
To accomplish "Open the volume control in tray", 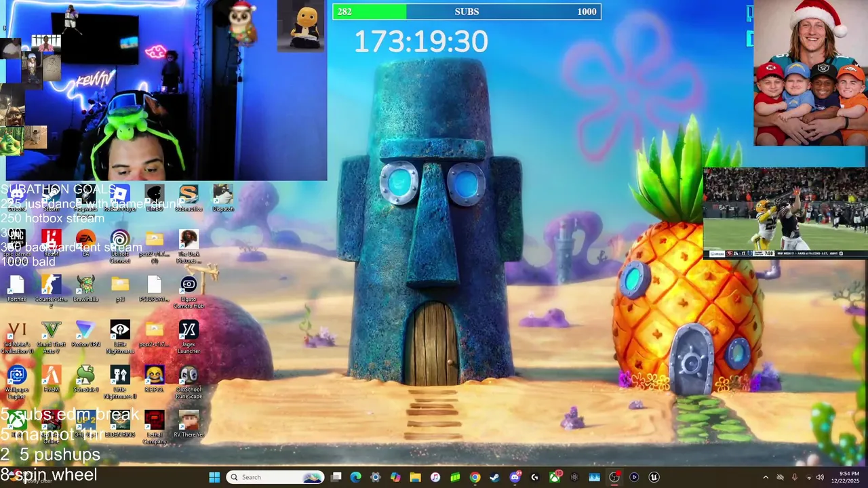I will [x=820, y=477].
